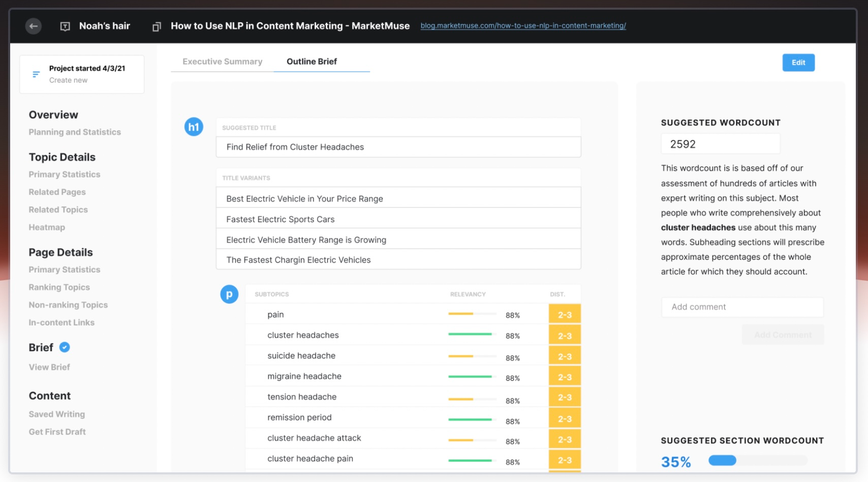
Task: Click the cluster headaches subtopic row
Action: (413, 335)
